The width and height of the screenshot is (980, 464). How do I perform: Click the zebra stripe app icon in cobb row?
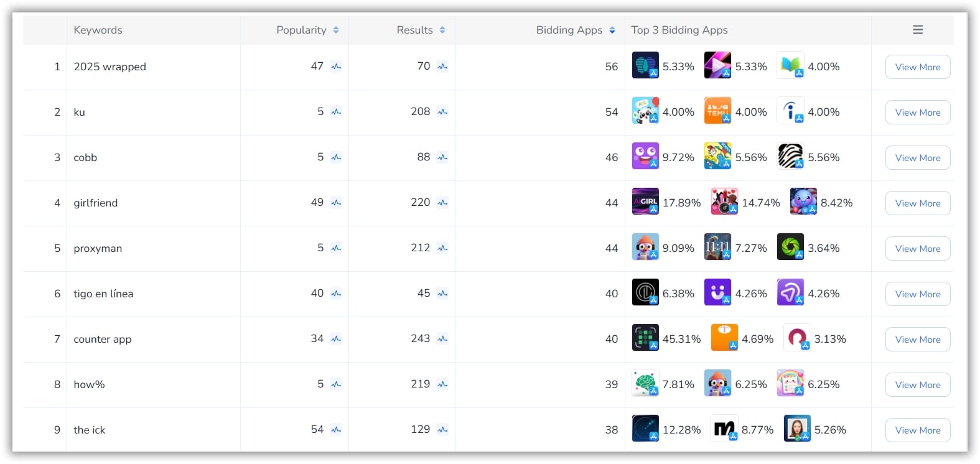[x=790, y=157]
